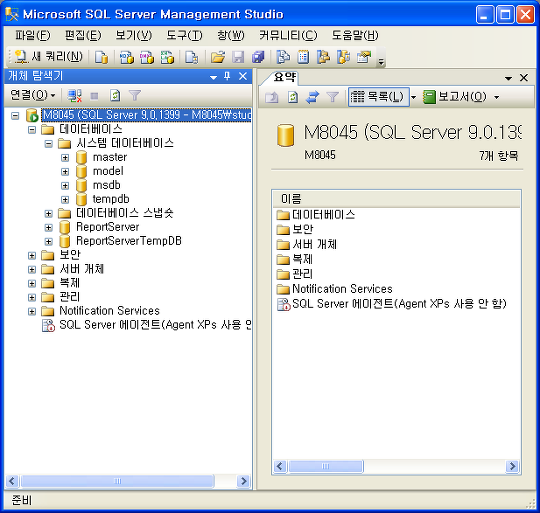
Task: Click the Filter funnel in 요약 toolbar
Action: coord(332,97)
